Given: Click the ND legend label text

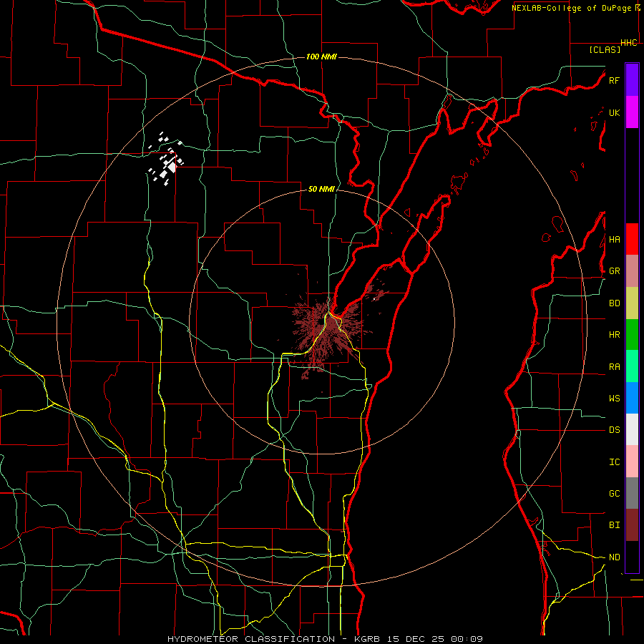Looking at the screenshot, I should coord(614,557).
